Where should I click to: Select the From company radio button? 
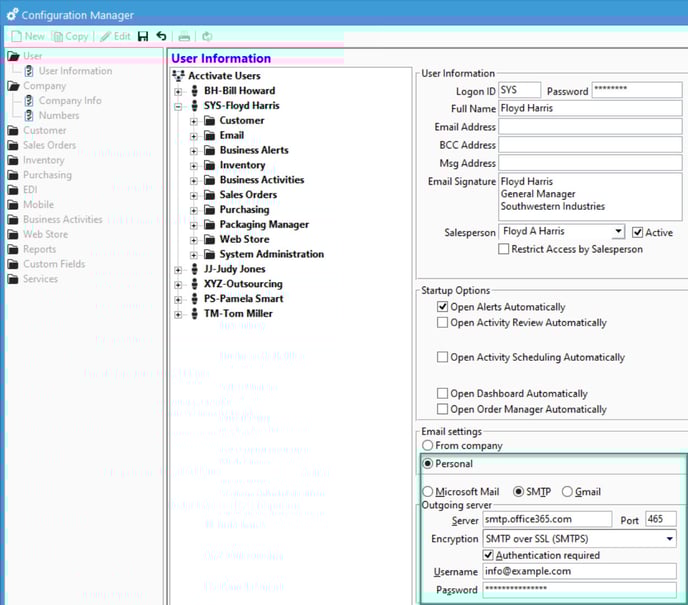point(427,445)
